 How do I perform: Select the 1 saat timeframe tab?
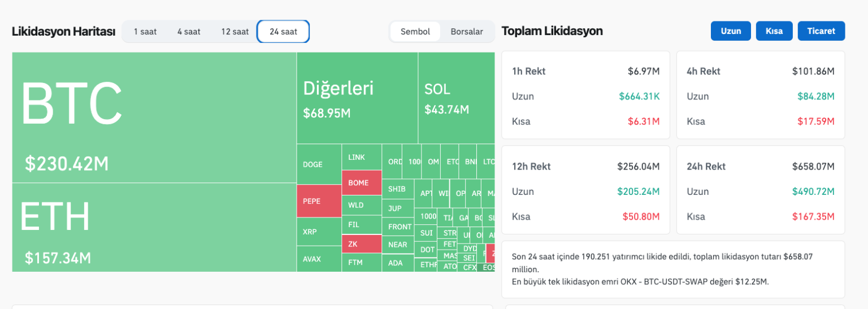[145, 32]
